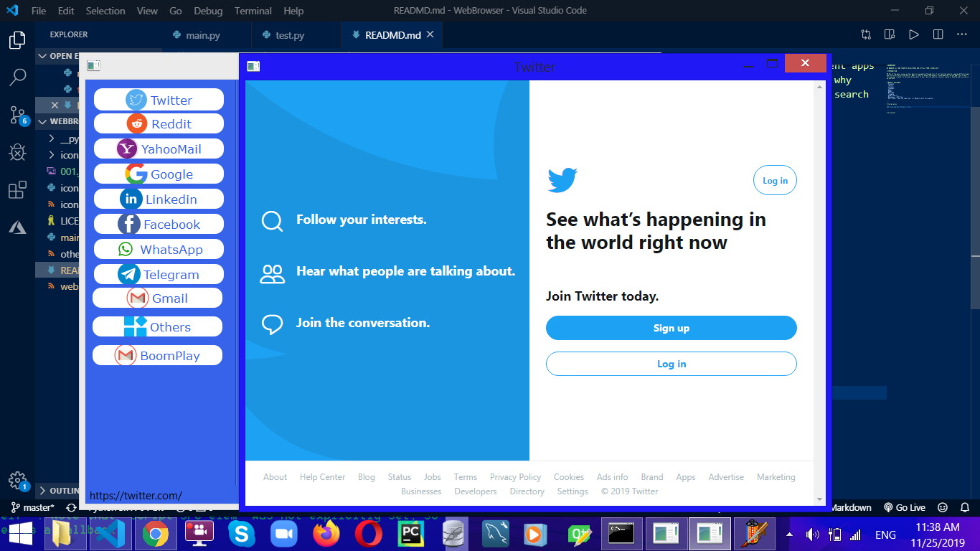This screenshot has height=551, width=980.
Task: Open Opera from the taskbar
Action: [369, 534]
